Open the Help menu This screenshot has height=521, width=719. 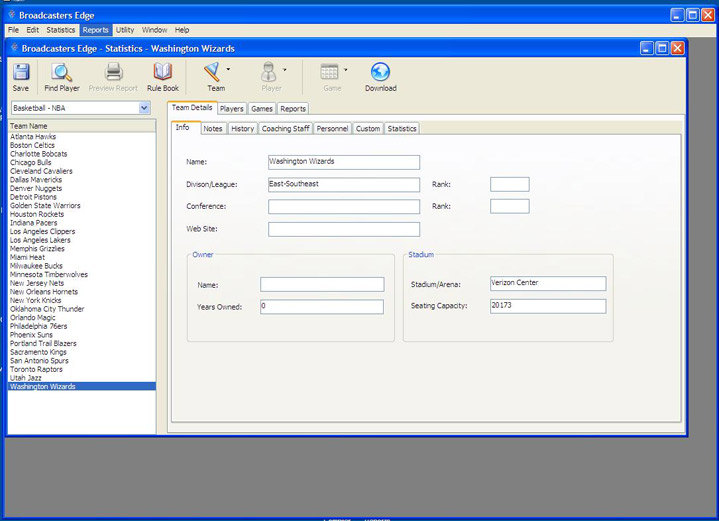182,30
